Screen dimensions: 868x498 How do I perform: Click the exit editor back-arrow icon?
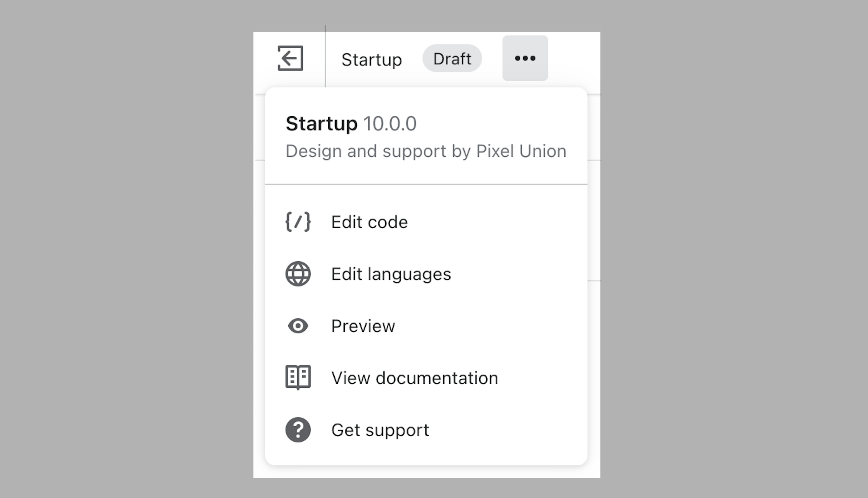click(290, 58)
